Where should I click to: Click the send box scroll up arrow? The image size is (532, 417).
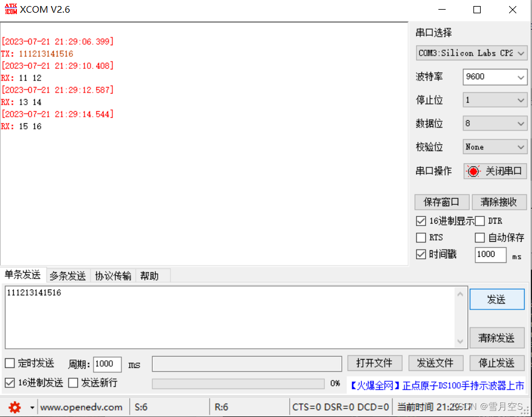pyautogui.click(x=460, y=294)
